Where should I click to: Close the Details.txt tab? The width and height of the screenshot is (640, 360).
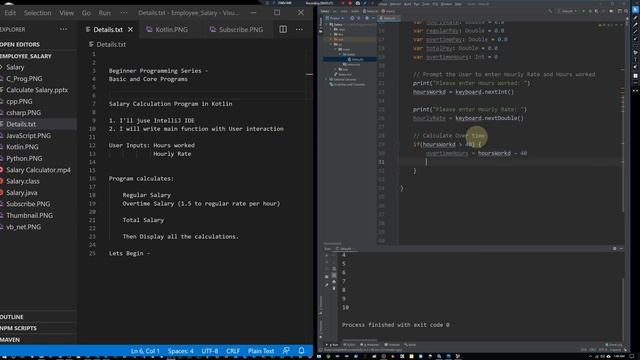pos(131,29)
